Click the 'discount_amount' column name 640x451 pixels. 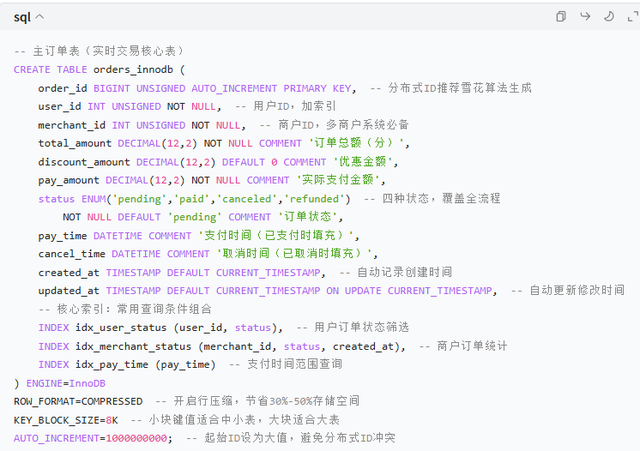[x=84, y=162]
